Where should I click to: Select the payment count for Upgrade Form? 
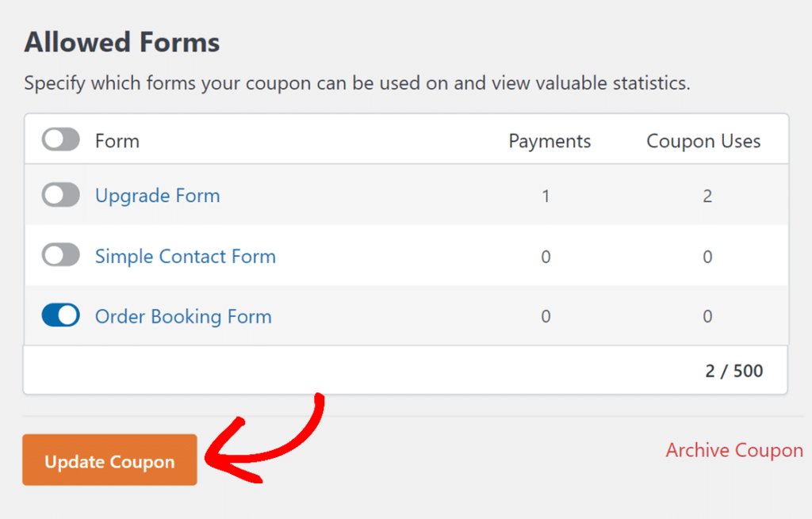pos(546,196)
